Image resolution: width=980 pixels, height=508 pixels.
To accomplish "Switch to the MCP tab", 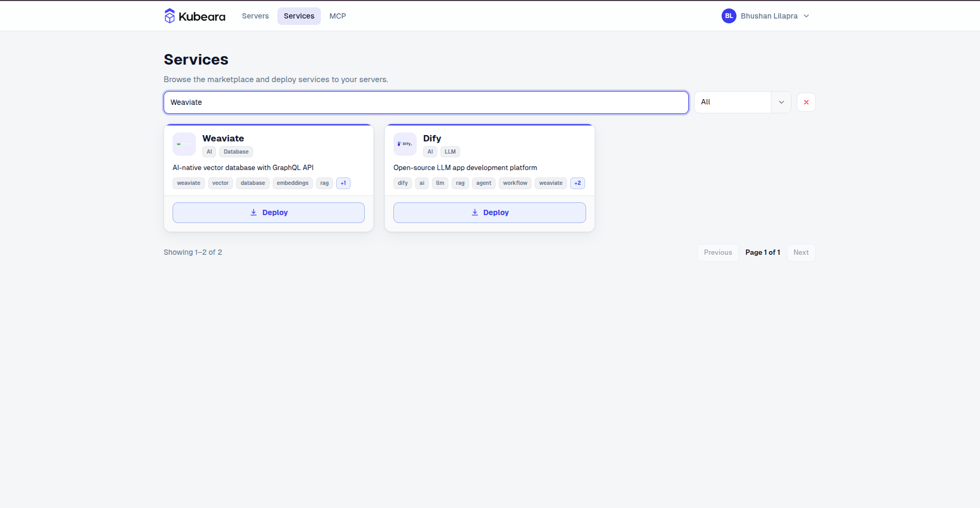I will (x=338, y=16).
